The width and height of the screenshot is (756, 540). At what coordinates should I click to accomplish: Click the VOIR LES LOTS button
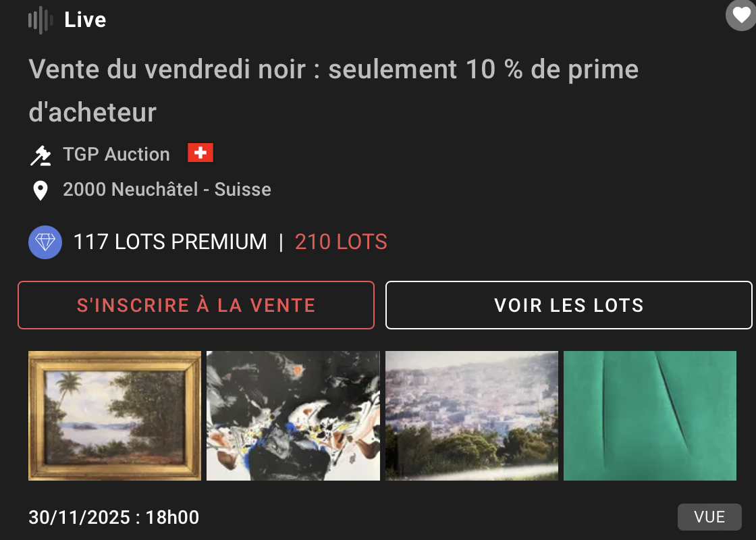click(569, 305)
